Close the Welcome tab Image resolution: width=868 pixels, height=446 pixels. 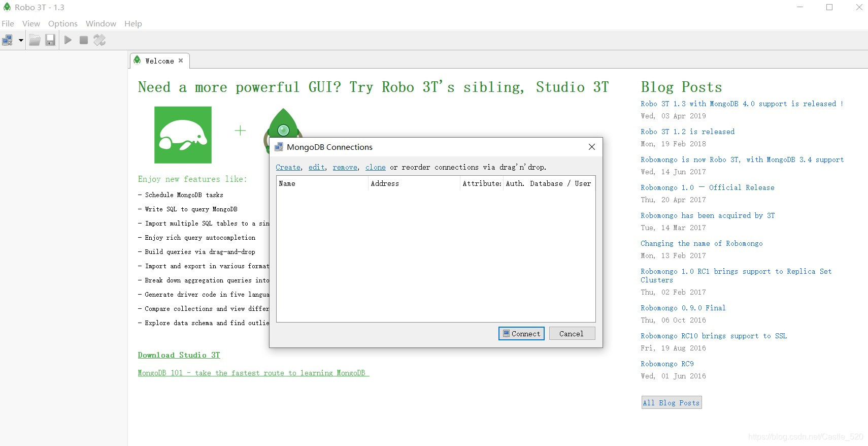click(x=181, y=60)
